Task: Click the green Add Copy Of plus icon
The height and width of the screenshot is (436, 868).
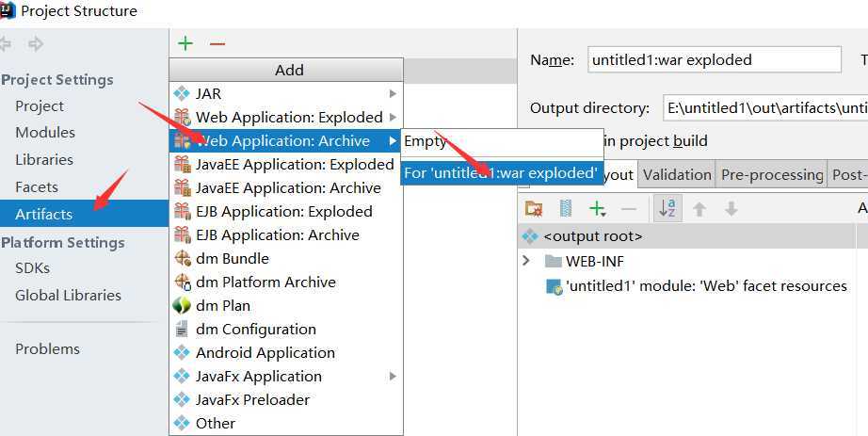Action: click(x=597, y=208)
